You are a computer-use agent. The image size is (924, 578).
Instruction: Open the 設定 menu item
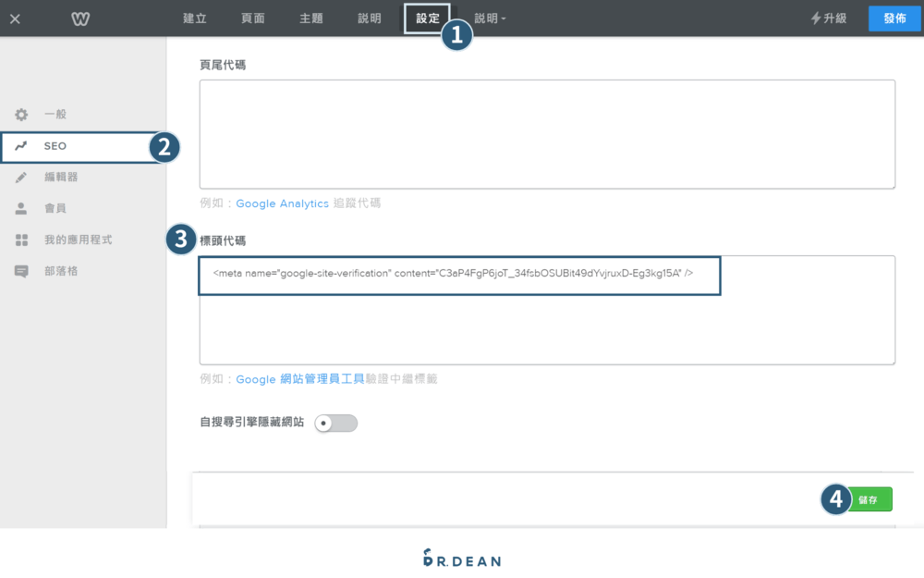427,18
